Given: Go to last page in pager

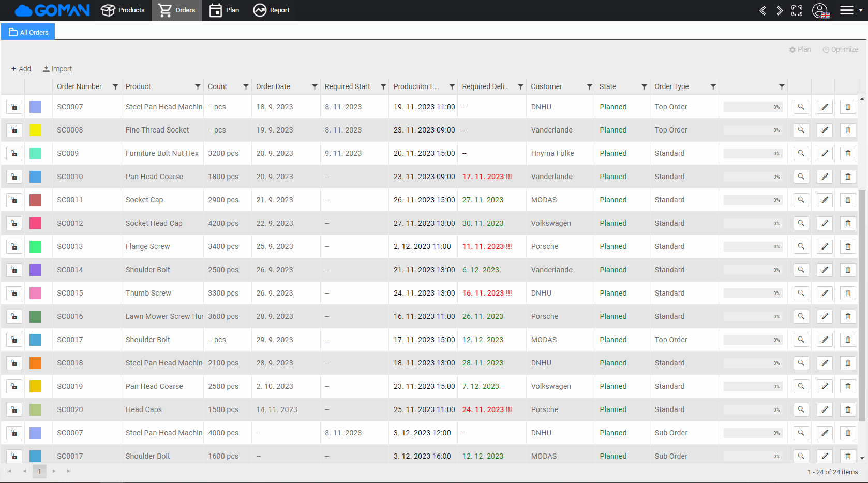Looking at the screenshot, I should coord(69,471).
